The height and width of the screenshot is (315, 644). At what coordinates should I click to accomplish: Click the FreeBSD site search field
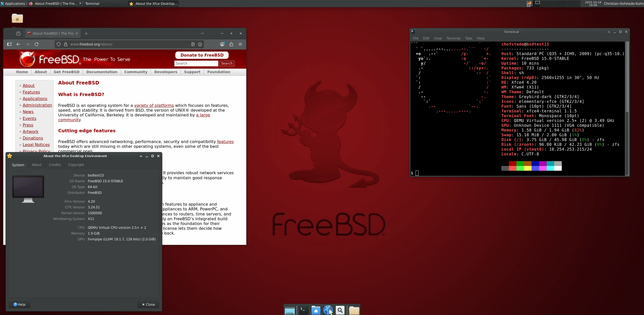(196, 63)
